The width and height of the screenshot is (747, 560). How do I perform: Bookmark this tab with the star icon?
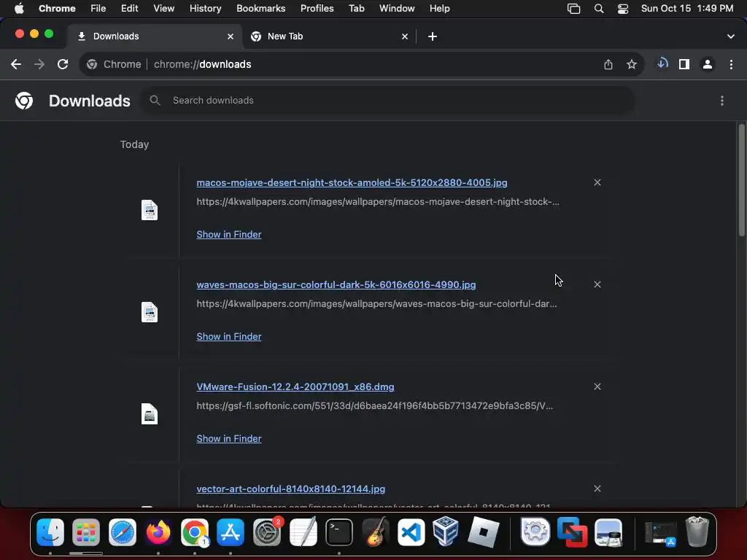(632, 64)
